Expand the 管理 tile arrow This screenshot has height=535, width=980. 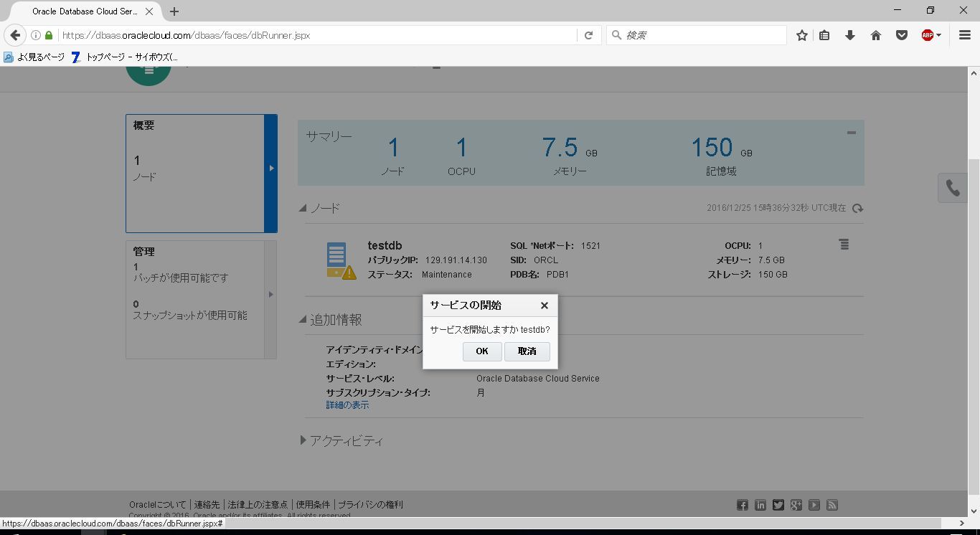click(x=270, y=294)
